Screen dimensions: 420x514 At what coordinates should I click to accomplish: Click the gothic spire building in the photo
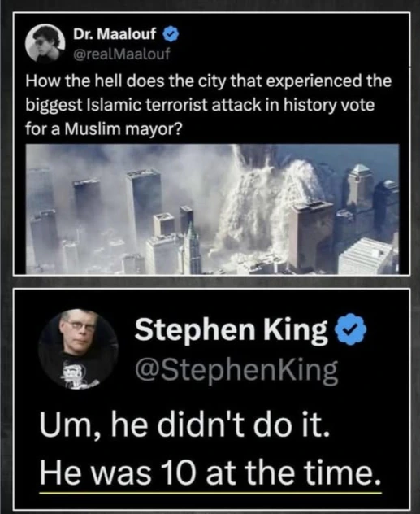pyautogui.click(x=192, y=250)
